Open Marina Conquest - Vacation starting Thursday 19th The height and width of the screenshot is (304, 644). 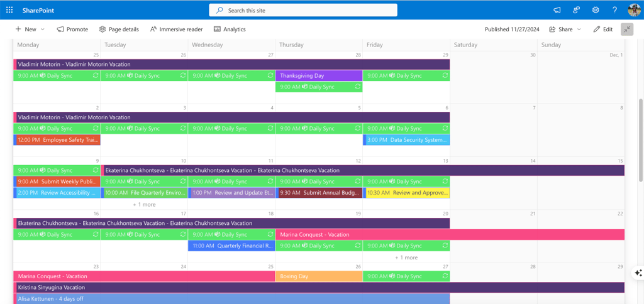[450, 235]
